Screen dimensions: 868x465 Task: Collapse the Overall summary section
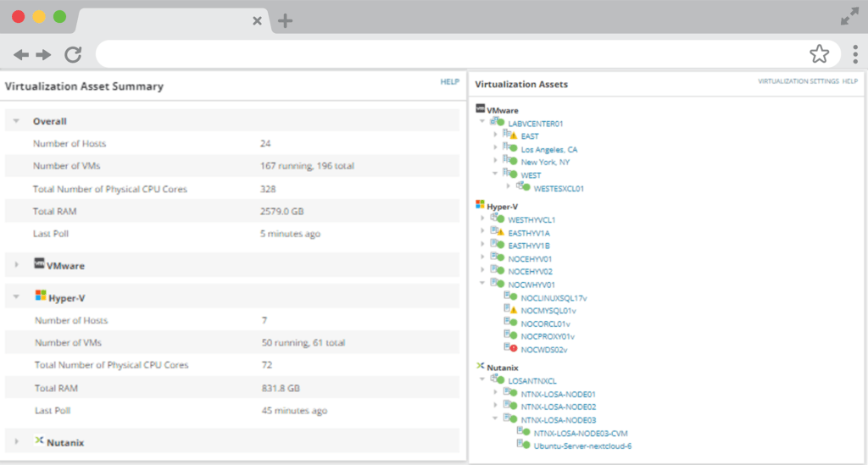[x=16, y=121]
